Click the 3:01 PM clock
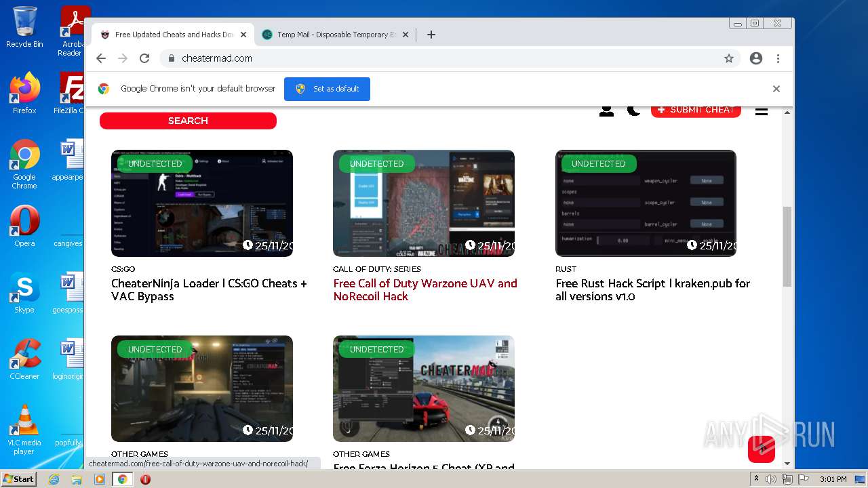868x488 pixels. (x=833, y=479)
